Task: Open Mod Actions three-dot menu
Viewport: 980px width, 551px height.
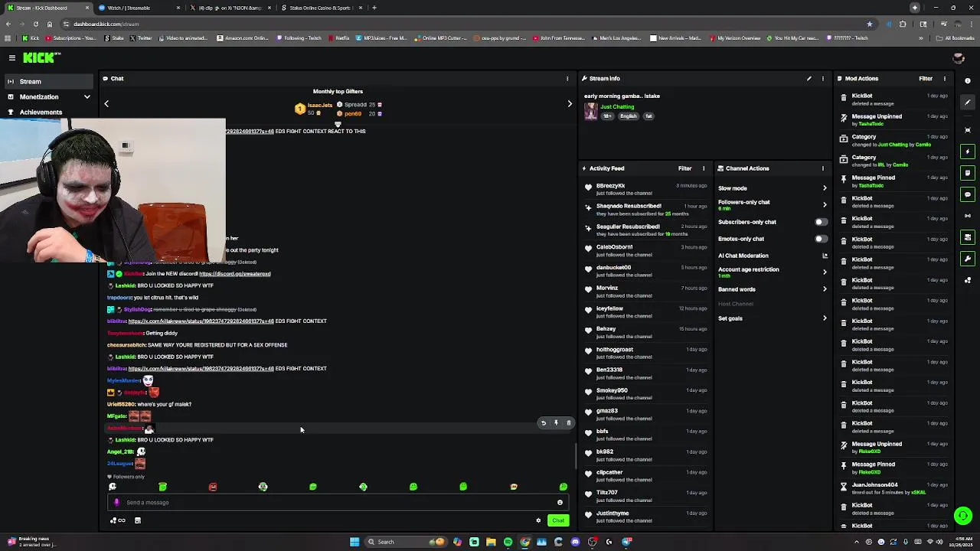Action: click(x=944, y=78)
